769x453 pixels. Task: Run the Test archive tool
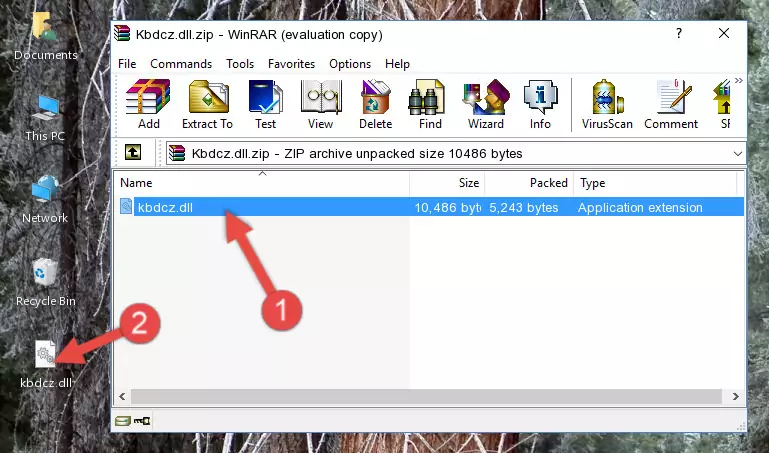(x=265, y=104)
